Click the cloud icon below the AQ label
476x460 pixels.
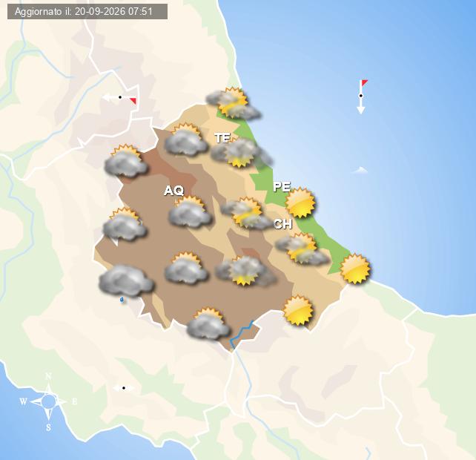click(x=190, y=211)
